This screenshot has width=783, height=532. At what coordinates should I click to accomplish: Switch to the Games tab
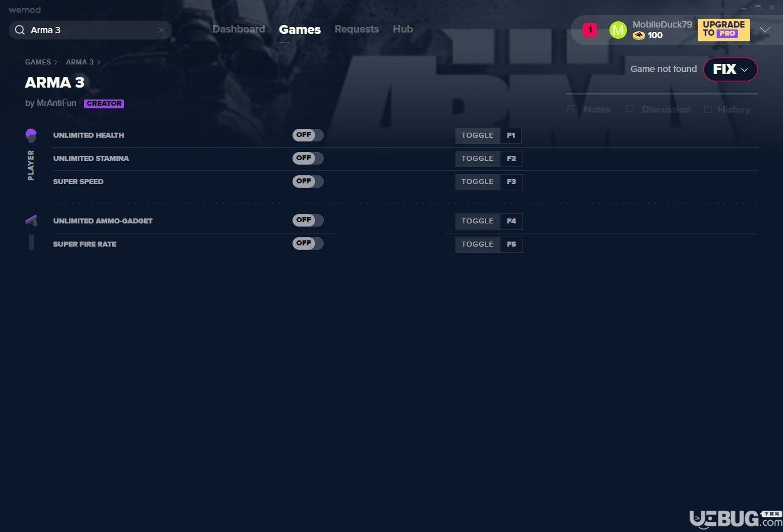pos(300,29)
